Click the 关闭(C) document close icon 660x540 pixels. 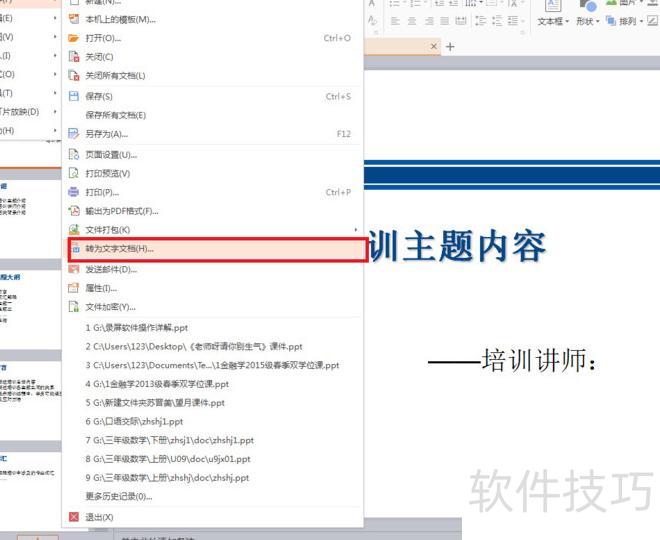(74, 57)
